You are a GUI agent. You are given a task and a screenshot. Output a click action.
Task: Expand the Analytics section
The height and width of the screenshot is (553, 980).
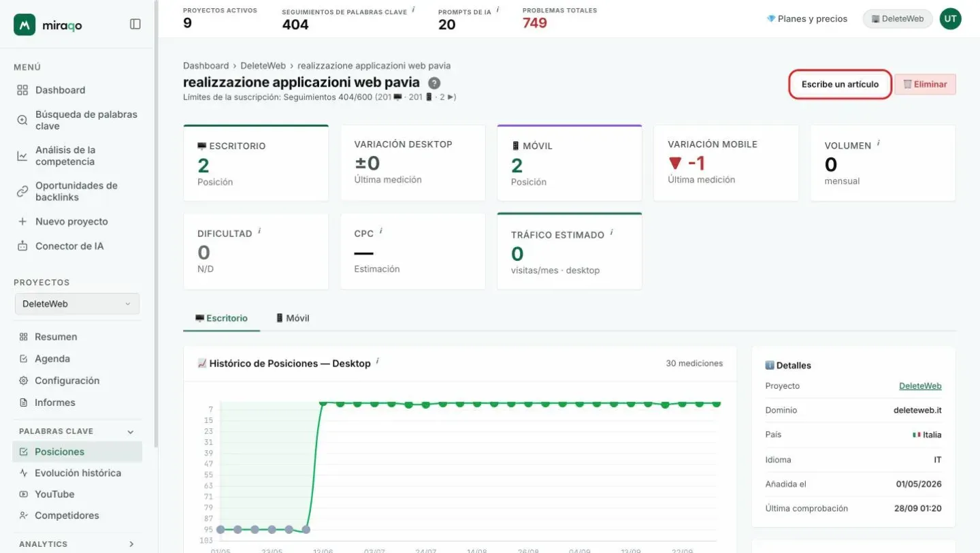tap(131, 544)
